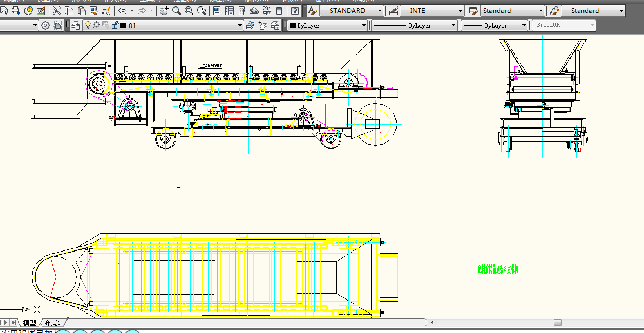Switch to the 布局1 layout tab

(x=52, y=322)
